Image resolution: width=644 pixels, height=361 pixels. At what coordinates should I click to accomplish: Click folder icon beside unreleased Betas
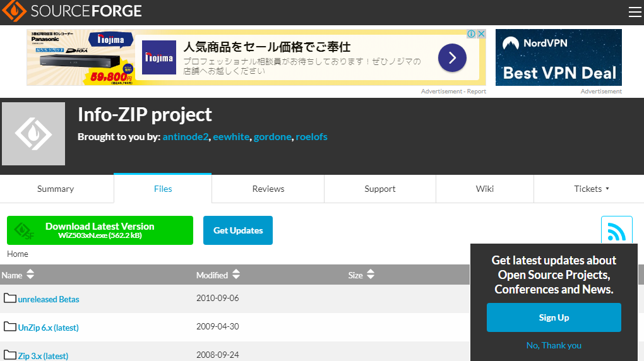pyautogui.click(x=10, y=298)
